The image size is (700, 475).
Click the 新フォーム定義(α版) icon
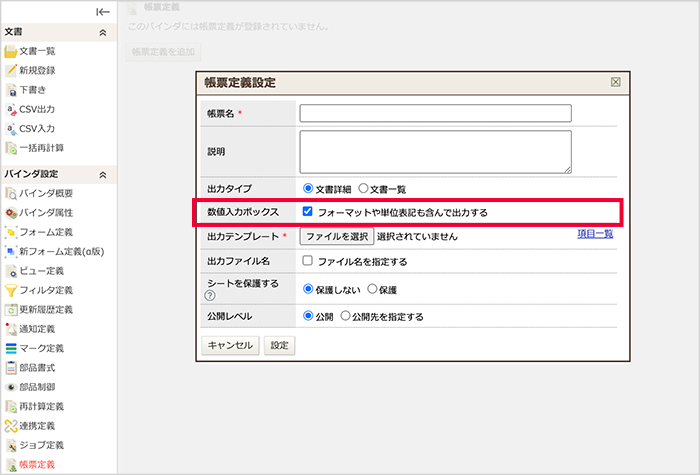[x=11, y=251]
